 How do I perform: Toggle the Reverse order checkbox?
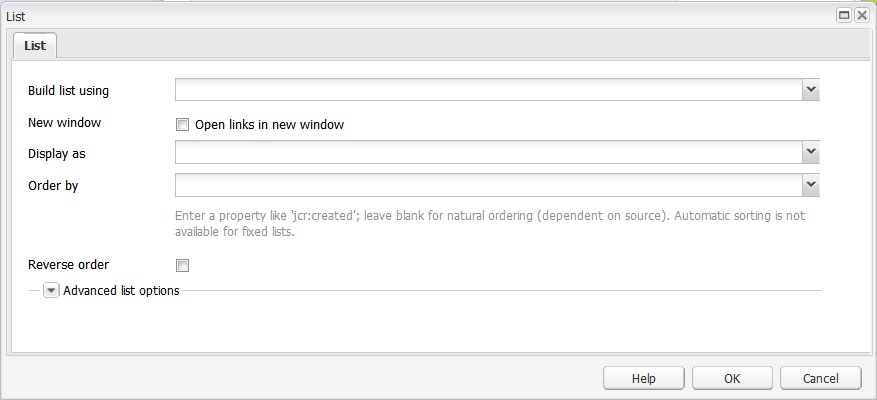(182, 265)
